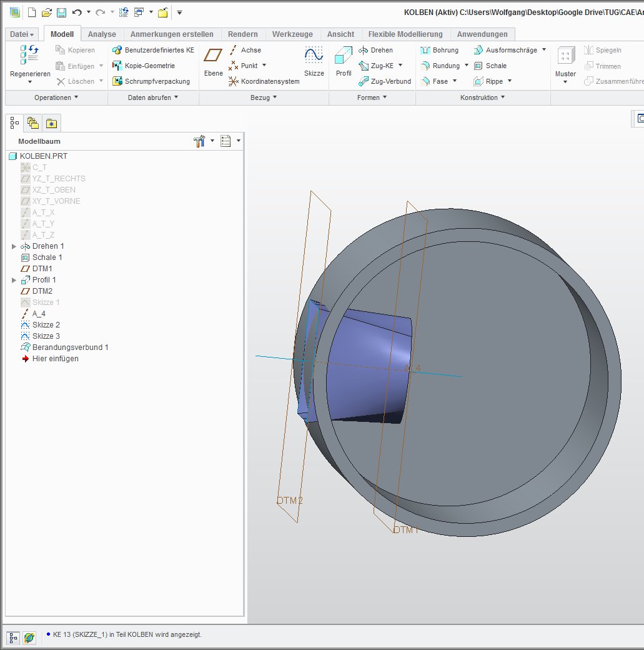Create a new file via toolbar icon
Image resolution: width=644 pixels, height=650 pixels.
(x=32, y=12)
